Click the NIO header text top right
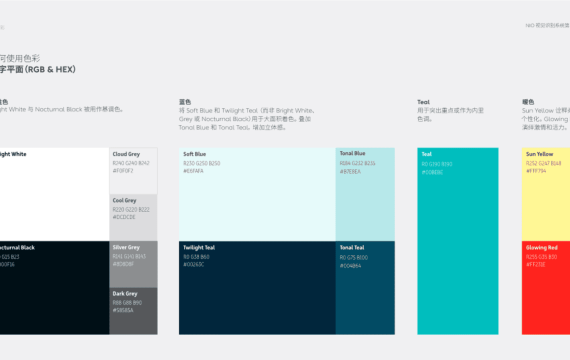The image size is (570, 360). [547, 25]
